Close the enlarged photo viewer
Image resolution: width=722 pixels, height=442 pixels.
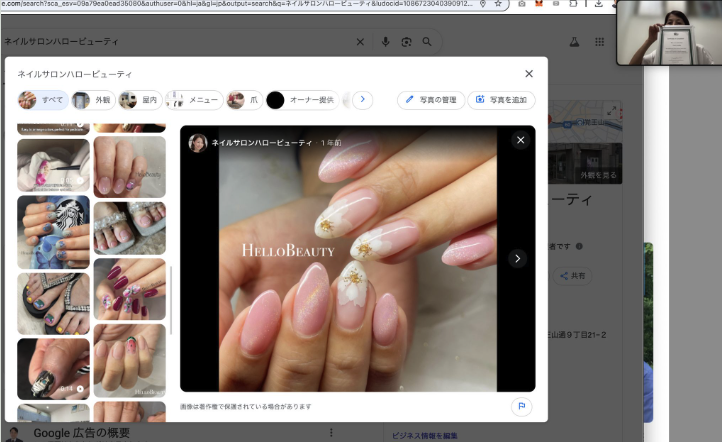point(520,141)
